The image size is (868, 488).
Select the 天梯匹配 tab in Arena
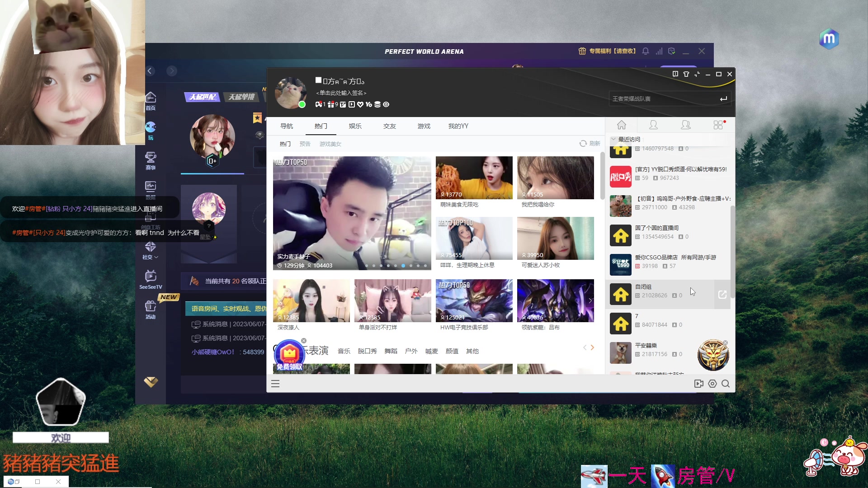pyautogui.click(x=202, y=97)
